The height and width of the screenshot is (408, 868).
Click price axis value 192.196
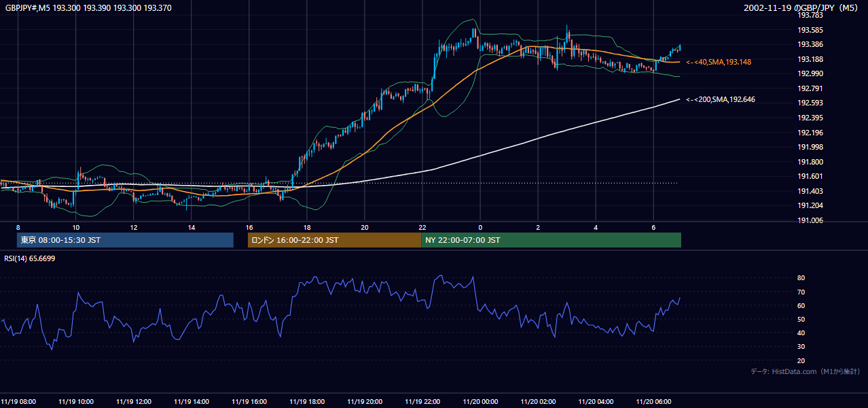[x=810, y=133]
